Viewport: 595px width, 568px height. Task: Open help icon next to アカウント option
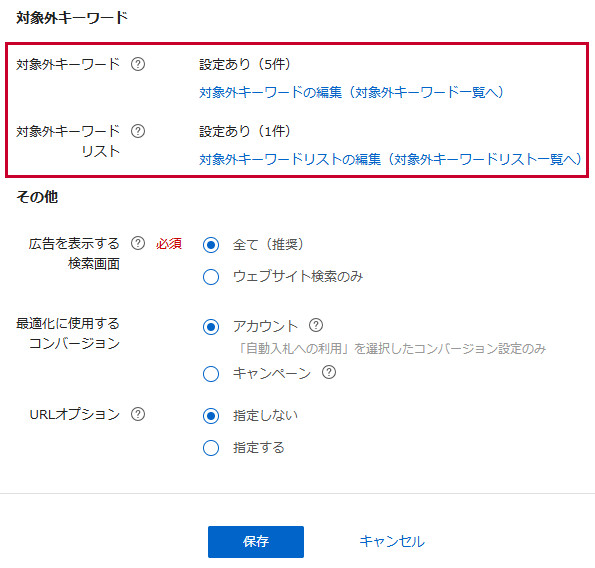pyautogui.click(x=316, y=325)
